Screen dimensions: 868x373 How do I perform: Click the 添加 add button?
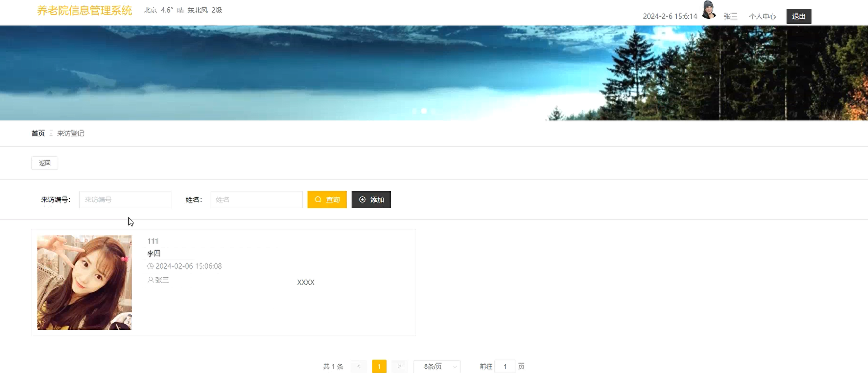pyautogui.click(x=371, y=199)
